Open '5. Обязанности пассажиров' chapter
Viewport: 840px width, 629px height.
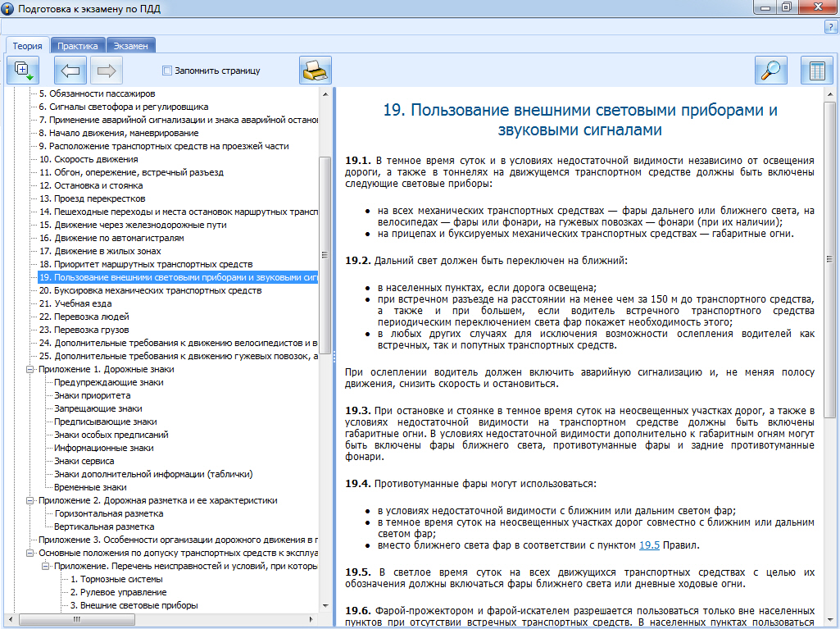tap(97, 93)
